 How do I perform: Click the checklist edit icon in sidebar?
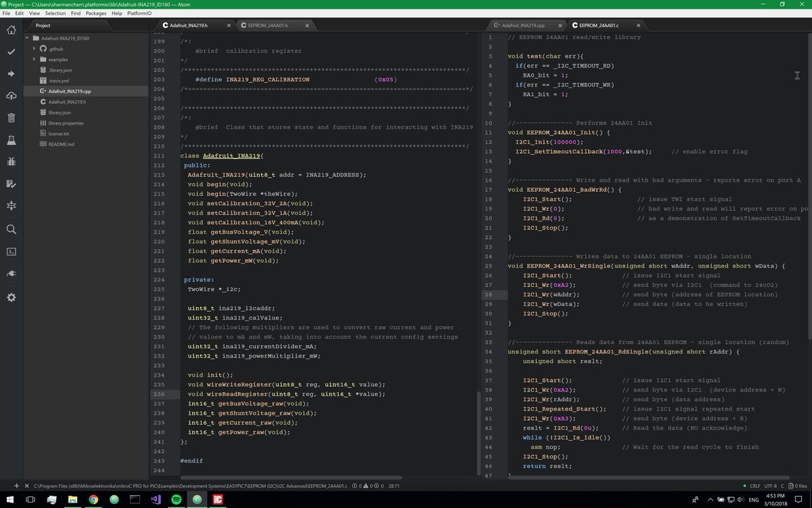pyautogui.click(x=11, y=184)
